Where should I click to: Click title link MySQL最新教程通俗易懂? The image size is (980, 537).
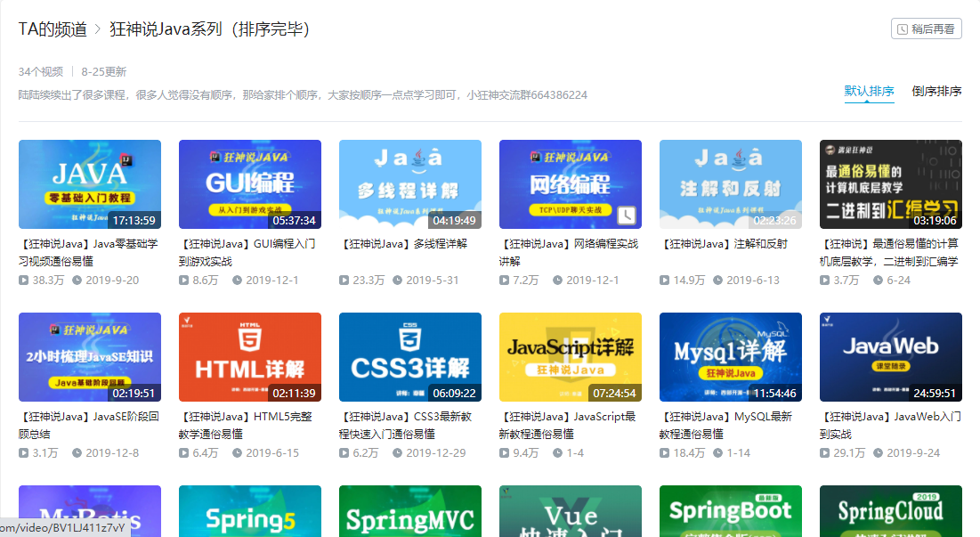coord(725,425)
